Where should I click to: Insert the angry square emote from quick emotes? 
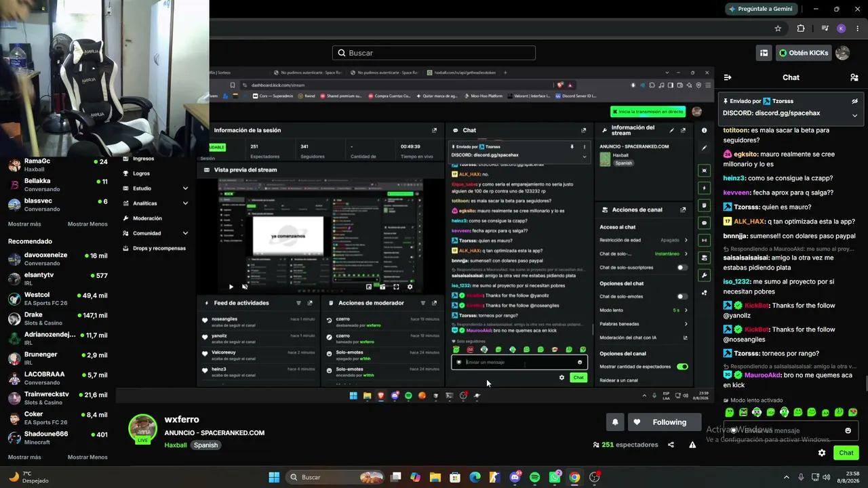(743, 412)
